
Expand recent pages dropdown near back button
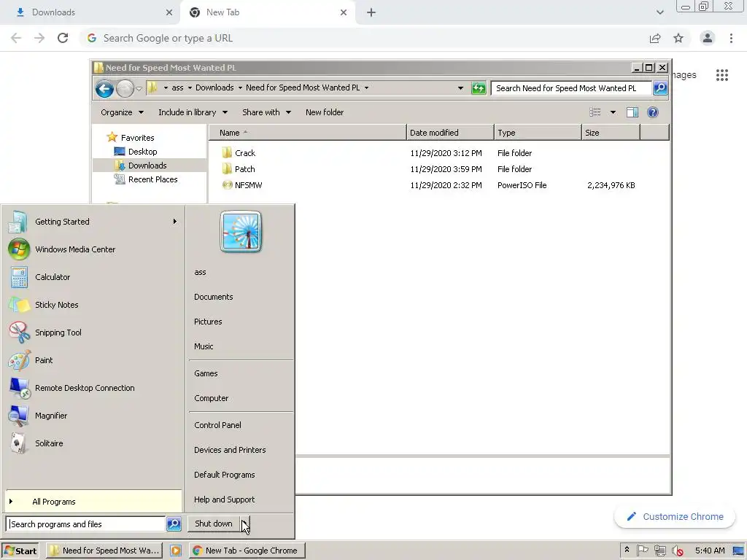[139, 88]
